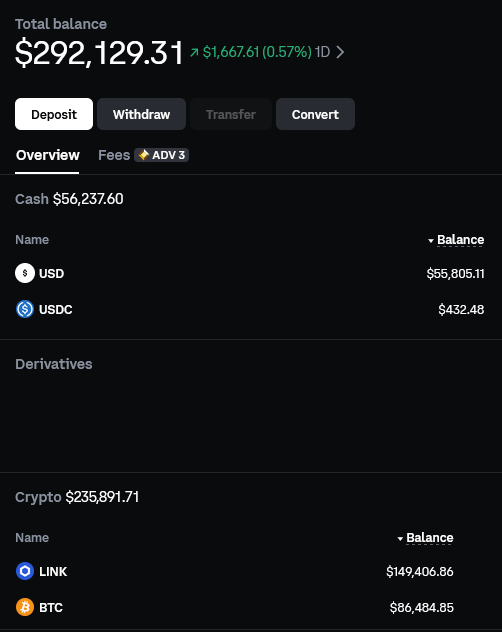Click the ADV 3 diamond badge
This screenshot has height=632, width=502.
tap(162, 155)
